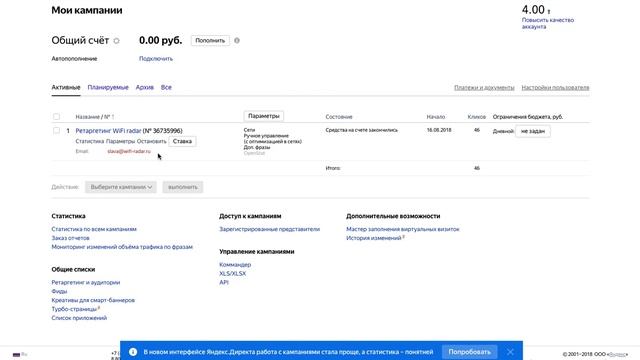640x360 pixels.
Task: Open Статистика по всем кампаниям
Action: click(x=94, y=229)
